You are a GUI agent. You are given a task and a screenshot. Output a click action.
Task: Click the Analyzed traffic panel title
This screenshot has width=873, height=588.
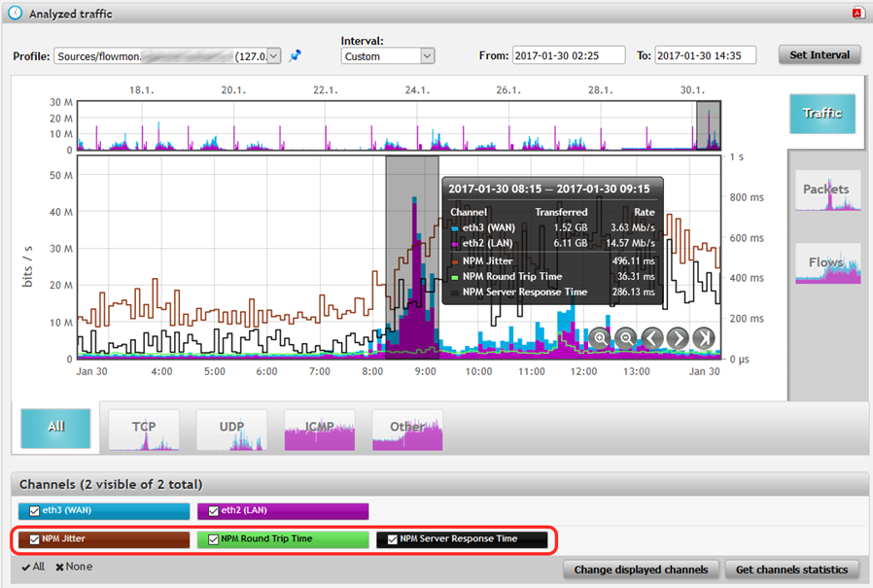[x=71, y=14]
